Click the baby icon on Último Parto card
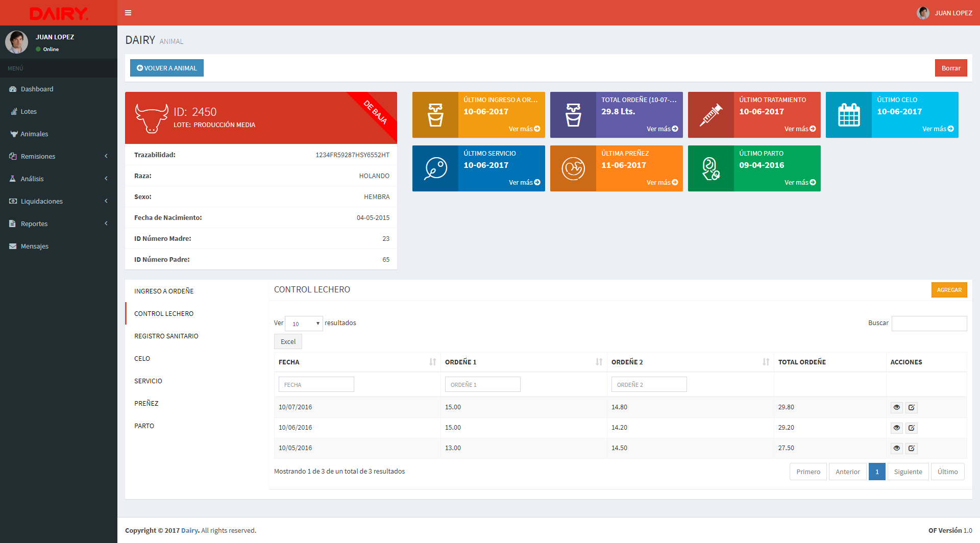The image size is (980, 543). [x=711, y=168]
